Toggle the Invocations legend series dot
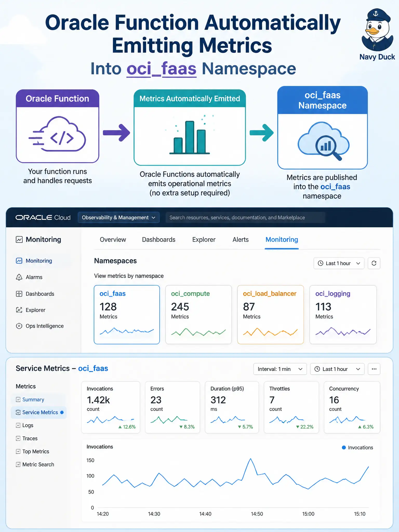 point(344,448)
